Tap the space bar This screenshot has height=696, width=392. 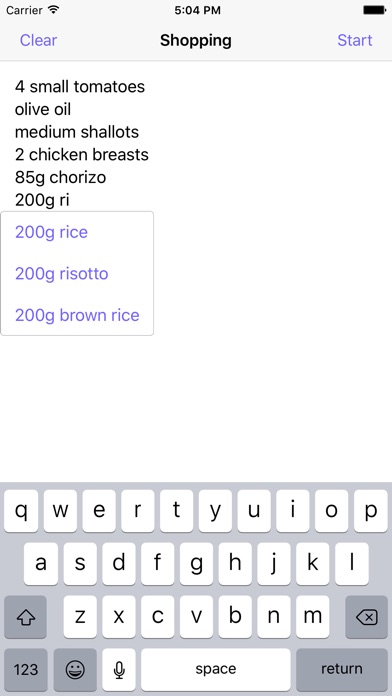pos(216,669)
